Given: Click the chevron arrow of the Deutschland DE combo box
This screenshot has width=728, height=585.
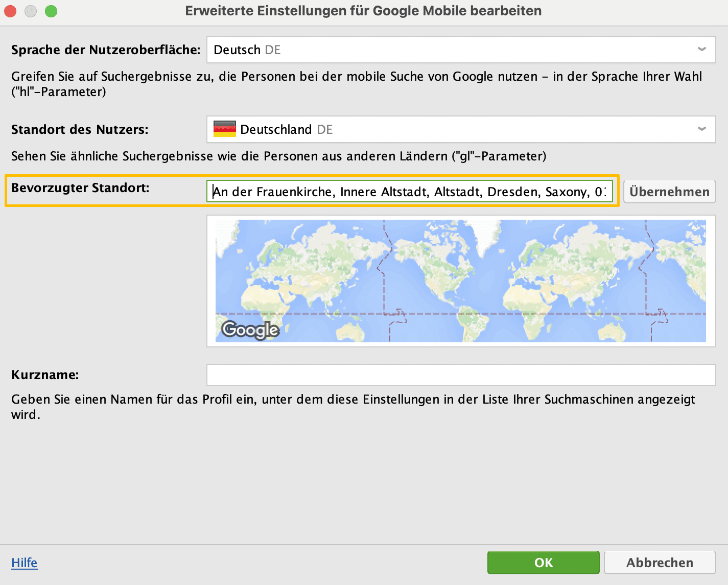Looking at the screenshot, I should pos(702,129).
